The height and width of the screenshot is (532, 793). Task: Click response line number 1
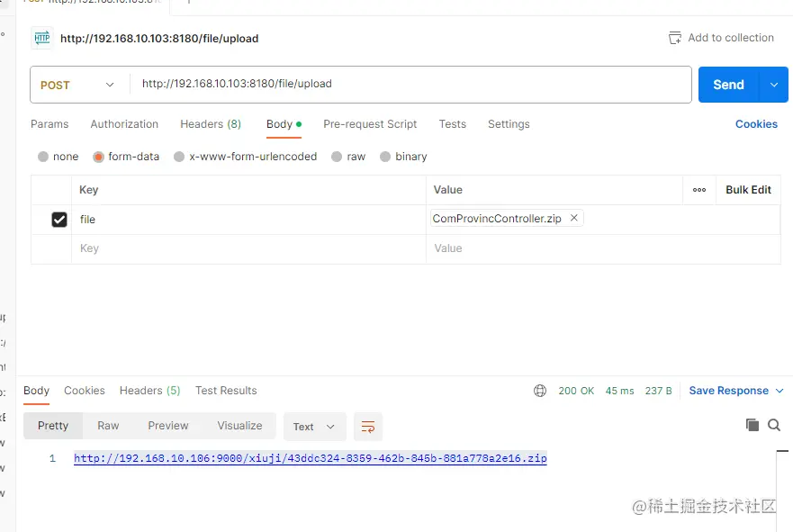(x=52, y=459)
